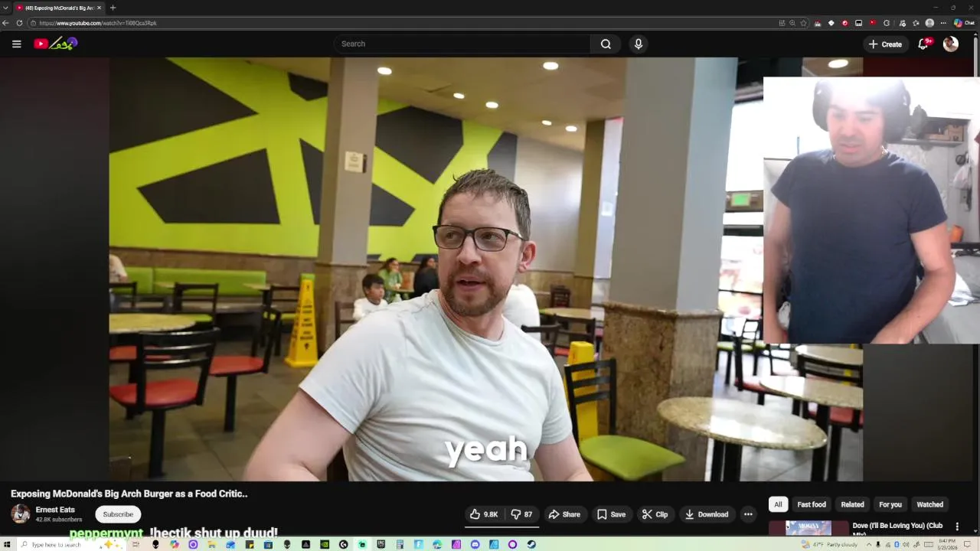Screen dimensions: 980x551
Task: Click the Create button
Action: pyautogui.click(x=885, y=44)
